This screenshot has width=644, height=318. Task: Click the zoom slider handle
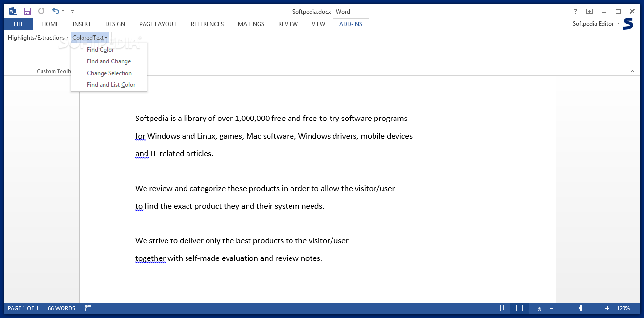pyautogui.click(x=580, y=308)
